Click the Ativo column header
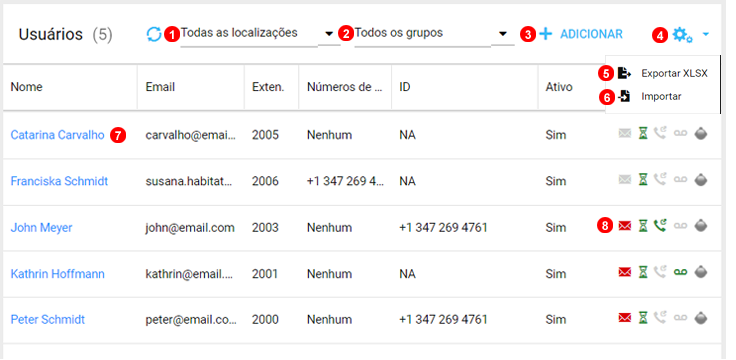736x360 pixels. [x=559, y=87]
